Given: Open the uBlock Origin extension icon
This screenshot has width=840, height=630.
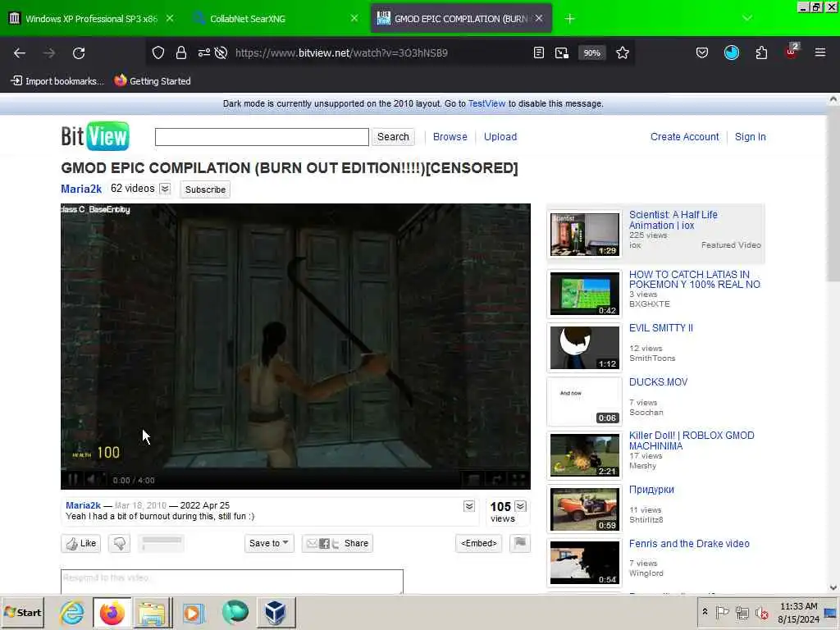Looking at the screenshot, I should 792,52.
